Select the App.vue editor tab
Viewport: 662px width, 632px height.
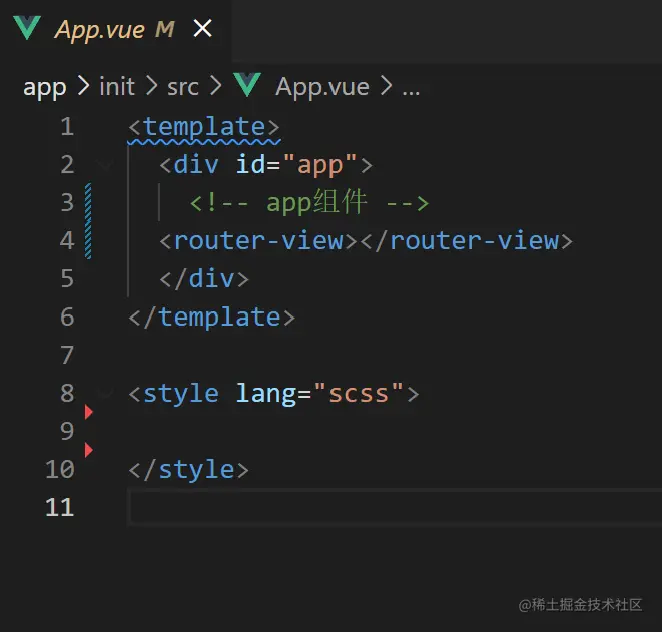tap(115, 30)
